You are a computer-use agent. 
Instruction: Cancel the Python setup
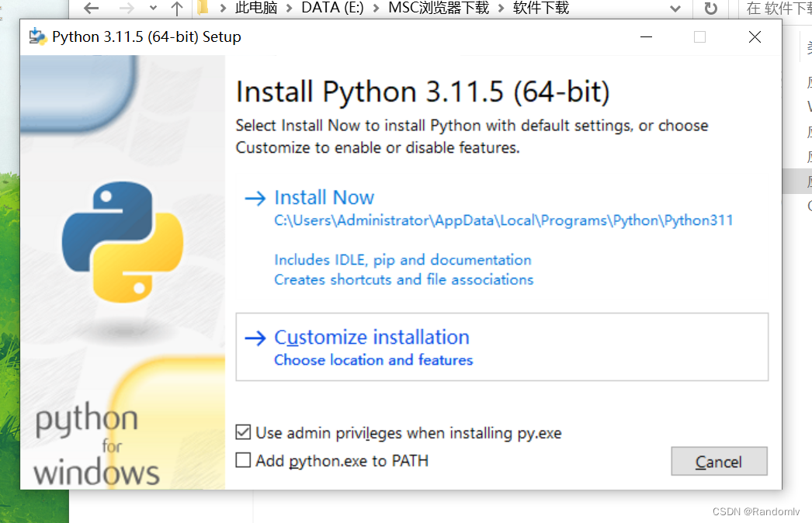pyautogui.click(x=719, y=462)
